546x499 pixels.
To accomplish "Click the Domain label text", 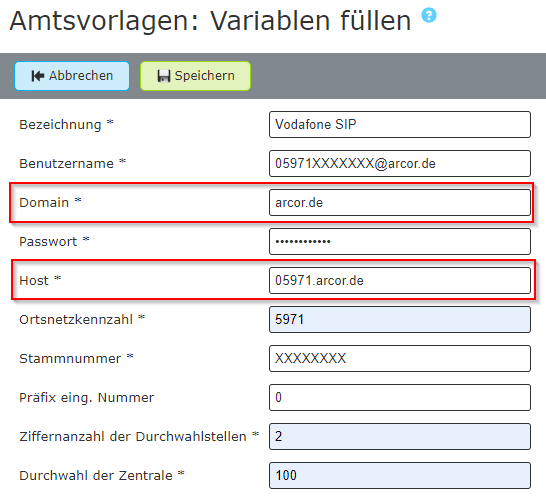I will (x=44, y=202).
